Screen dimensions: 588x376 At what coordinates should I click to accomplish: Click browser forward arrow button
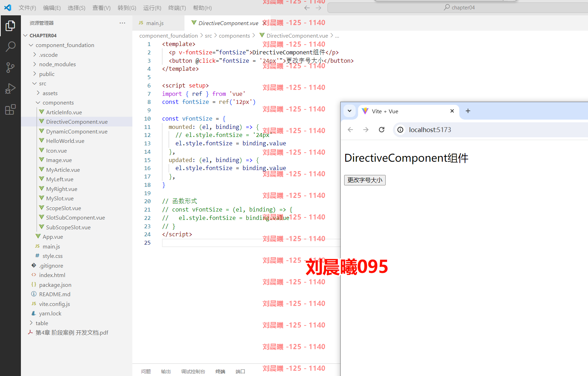(x=366, y=130)
